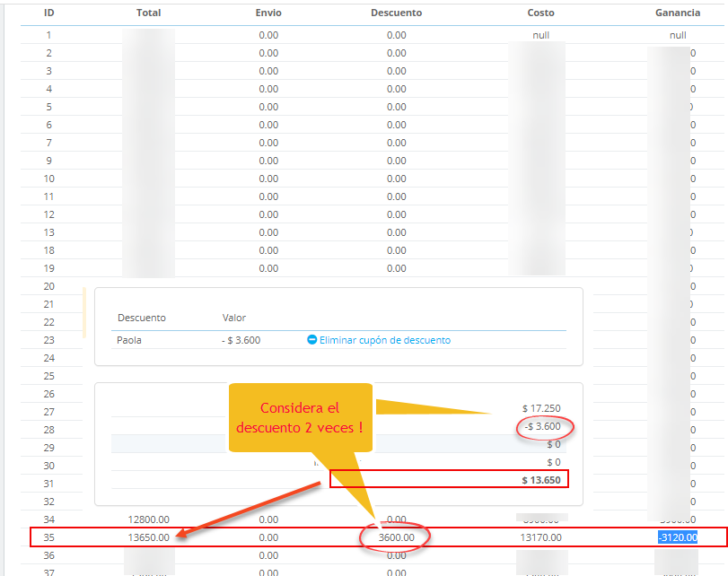
Task: Select the Total column header
Action: click(x=149, y=13)
